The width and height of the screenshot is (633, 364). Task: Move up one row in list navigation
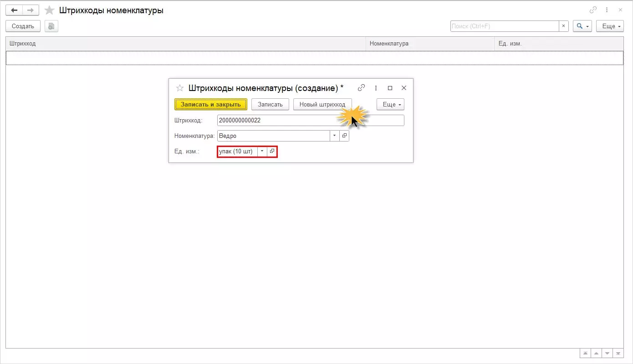(596, 353)
